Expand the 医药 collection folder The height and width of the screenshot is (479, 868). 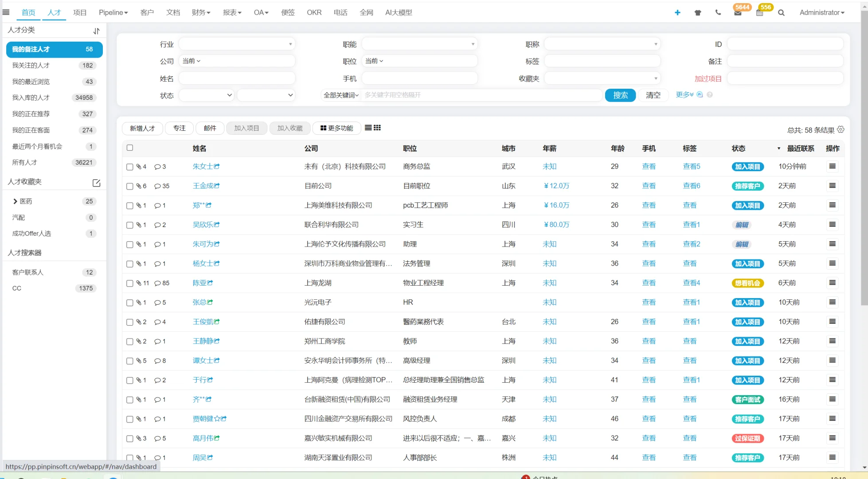pyautogui.click(x=14, y=201)
